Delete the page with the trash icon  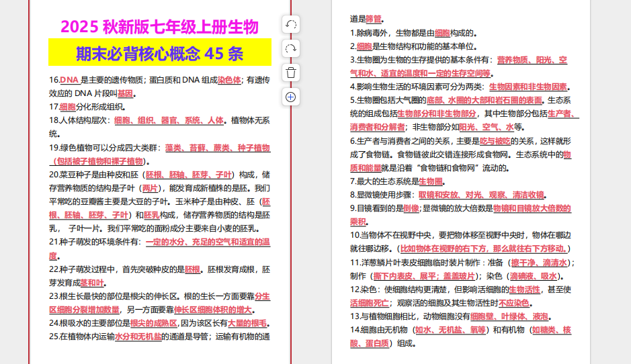(x=290, y=73)
